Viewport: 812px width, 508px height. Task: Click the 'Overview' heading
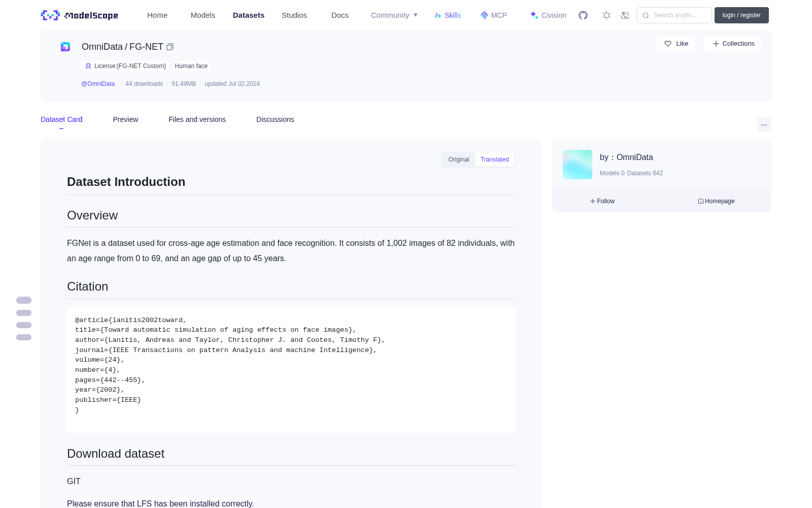pos(92,215)
